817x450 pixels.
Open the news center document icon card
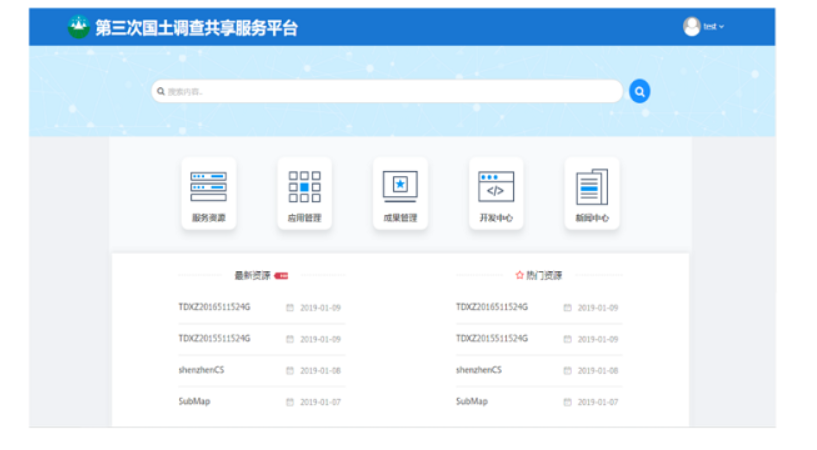click(592, 194)
